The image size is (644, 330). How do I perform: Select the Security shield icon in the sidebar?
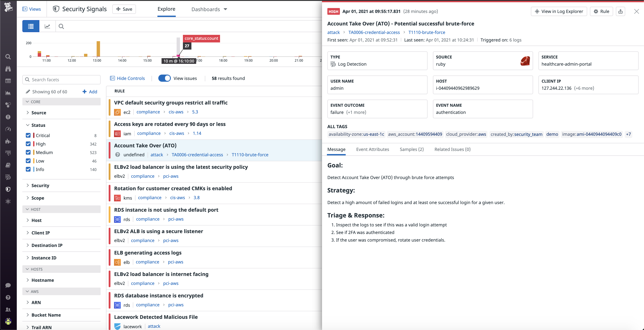(8, 189)
